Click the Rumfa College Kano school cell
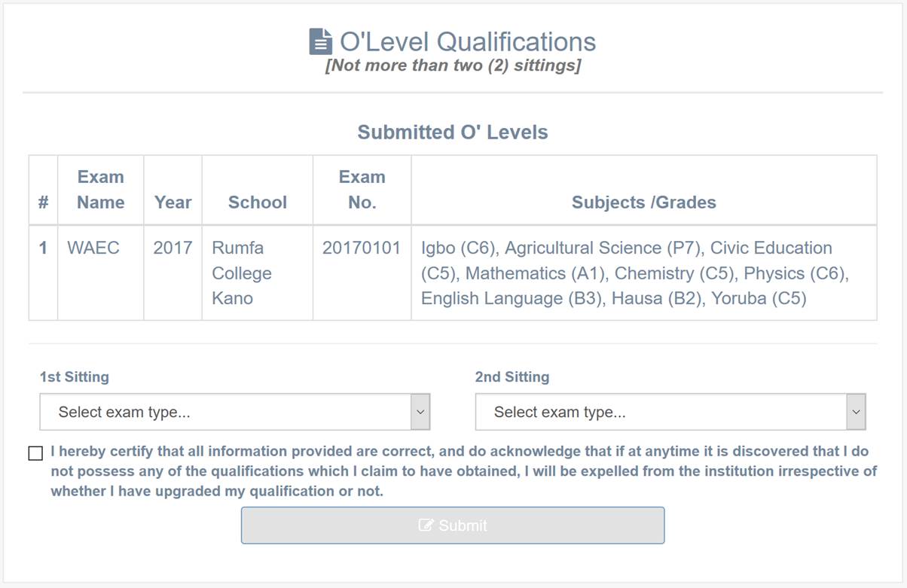This screenshot has width=907, height=588. [x=241, y=273]
